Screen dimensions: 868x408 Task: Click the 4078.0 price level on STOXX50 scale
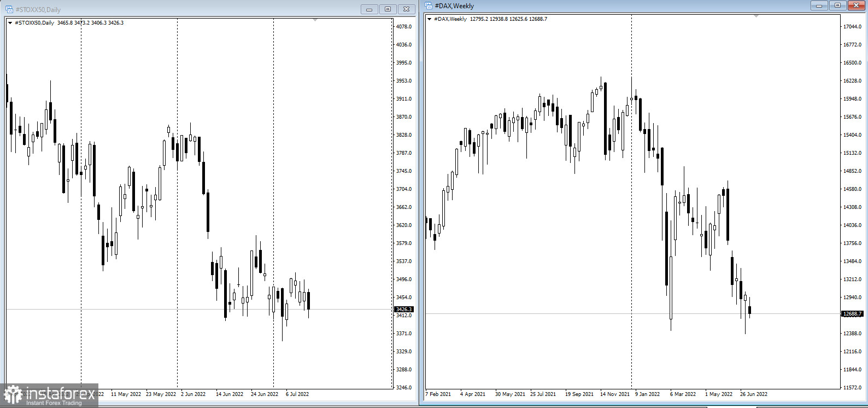pyautogui.click(x=404, y=27)
